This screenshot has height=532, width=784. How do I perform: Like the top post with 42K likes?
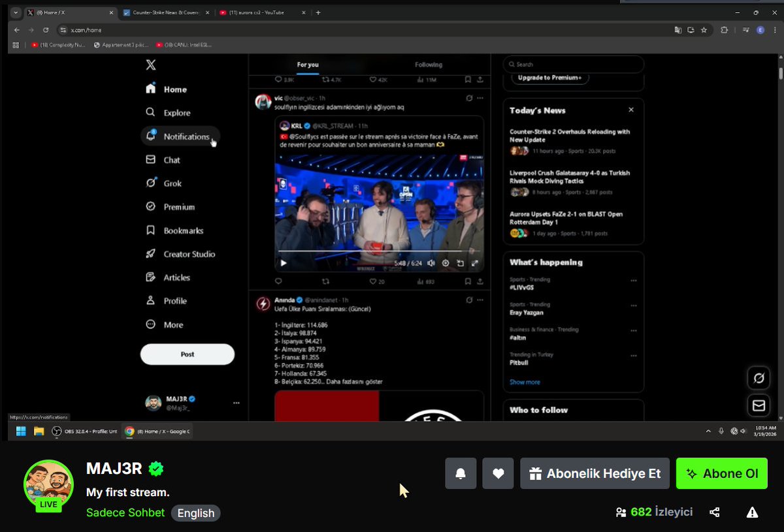pyautogui.click(x=378, y=80)
